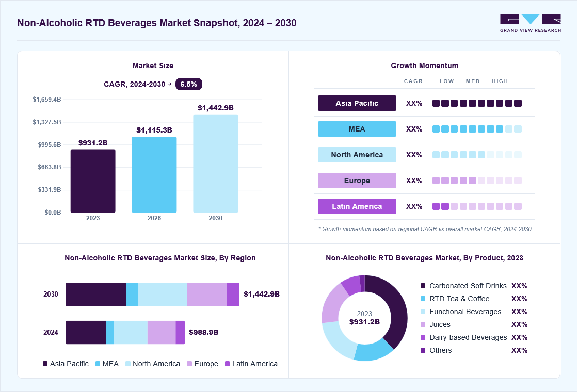Click the $1,115.3B bar label
The width and height of the screenshot is (578, 392).
[x=154, y=130]
